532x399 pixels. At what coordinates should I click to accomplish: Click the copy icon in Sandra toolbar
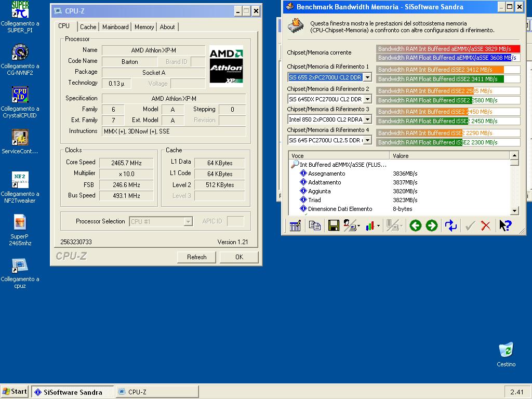(x=314, y=225)
